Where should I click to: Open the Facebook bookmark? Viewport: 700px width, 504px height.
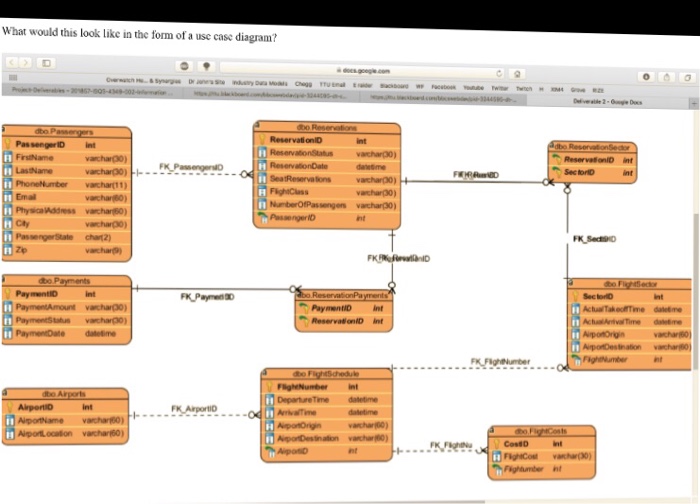(443, 87)
